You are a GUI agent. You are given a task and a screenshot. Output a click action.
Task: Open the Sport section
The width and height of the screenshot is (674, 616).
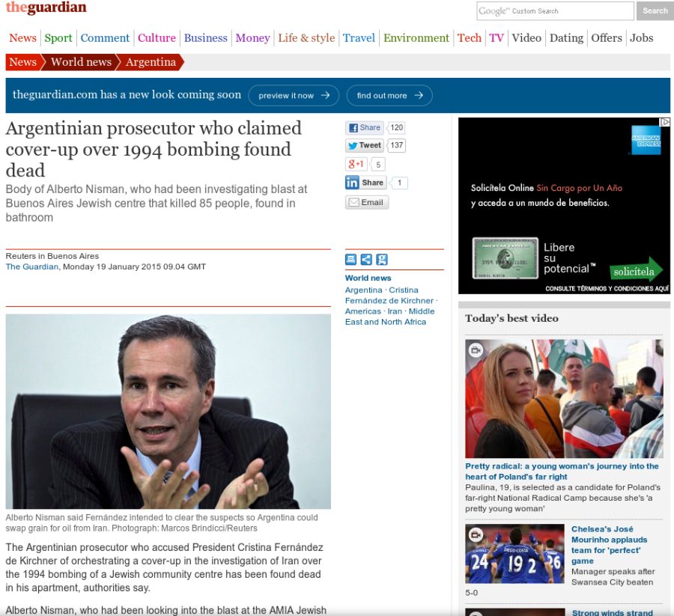(58, 38)
